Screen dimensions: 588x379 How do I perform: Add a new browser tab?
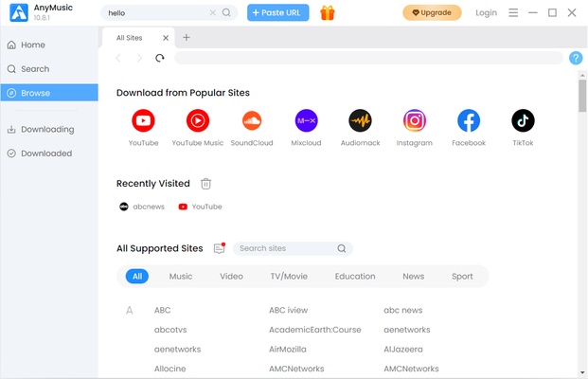(x=186, y=38)
